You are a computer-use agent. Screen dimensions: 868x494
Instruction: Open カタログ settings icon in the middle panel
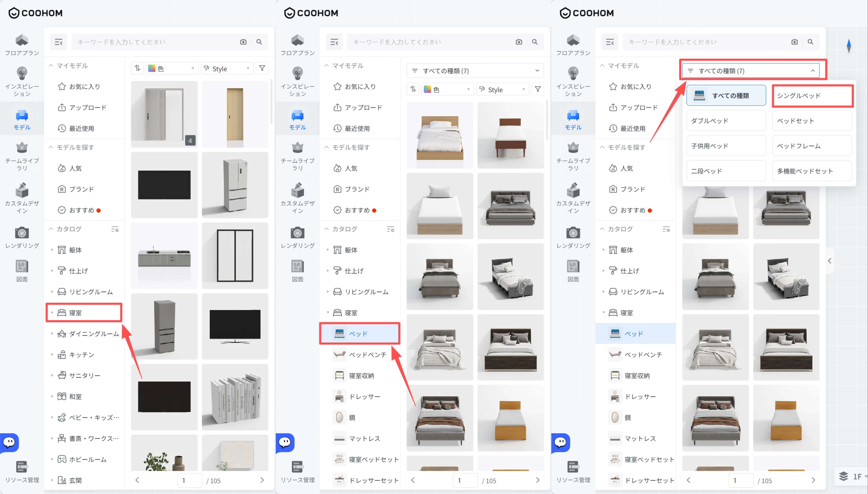390,229
